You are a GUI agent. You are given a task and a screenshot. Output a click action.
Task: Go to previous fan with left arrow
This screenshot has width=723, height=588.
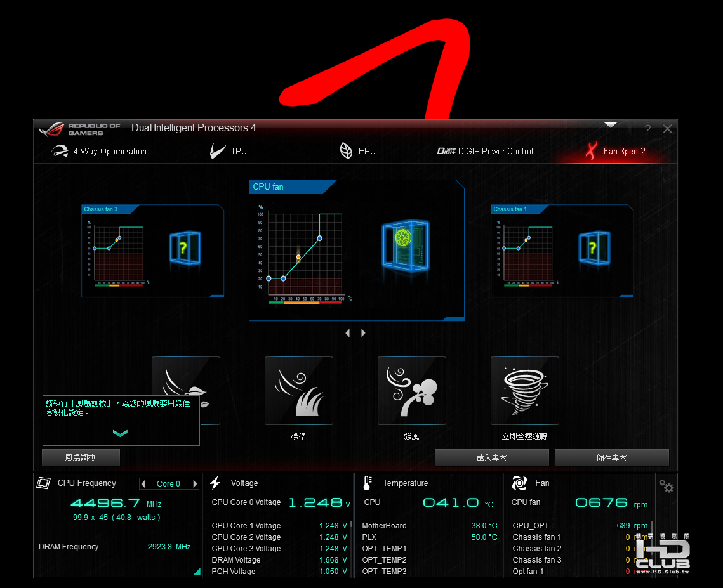coord(348,333)
